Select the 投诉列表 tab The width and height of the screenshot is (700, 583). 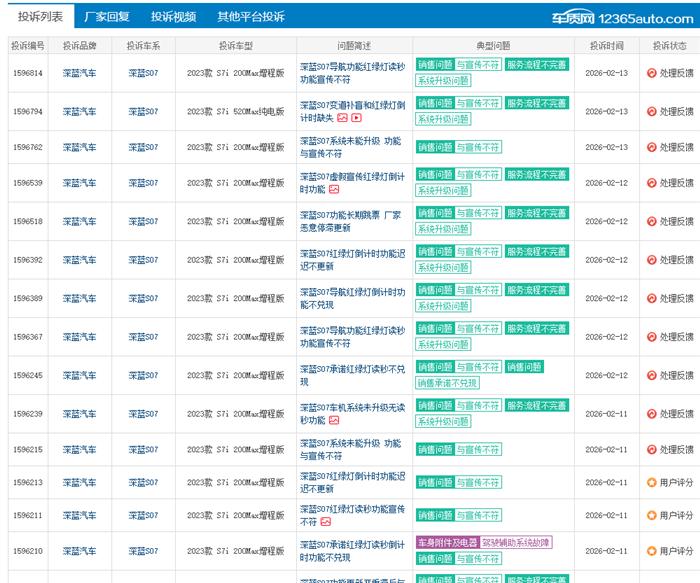(40, 17)
